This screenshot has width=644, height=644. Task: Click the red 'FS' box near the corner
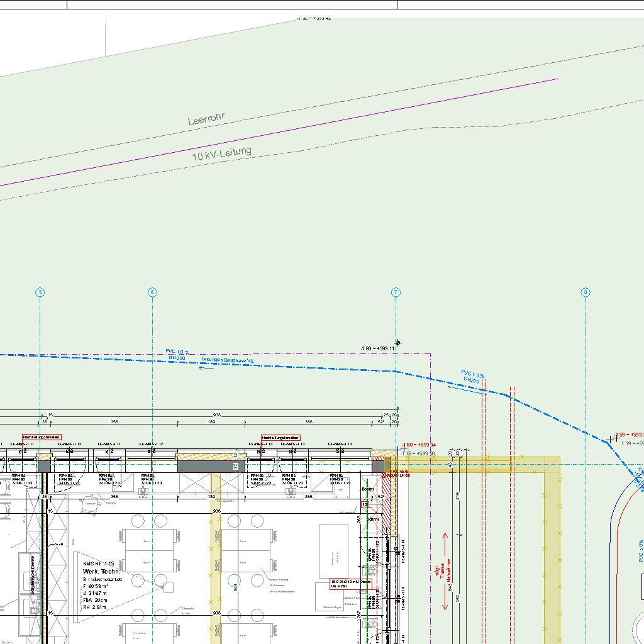(x=365, y=504)
